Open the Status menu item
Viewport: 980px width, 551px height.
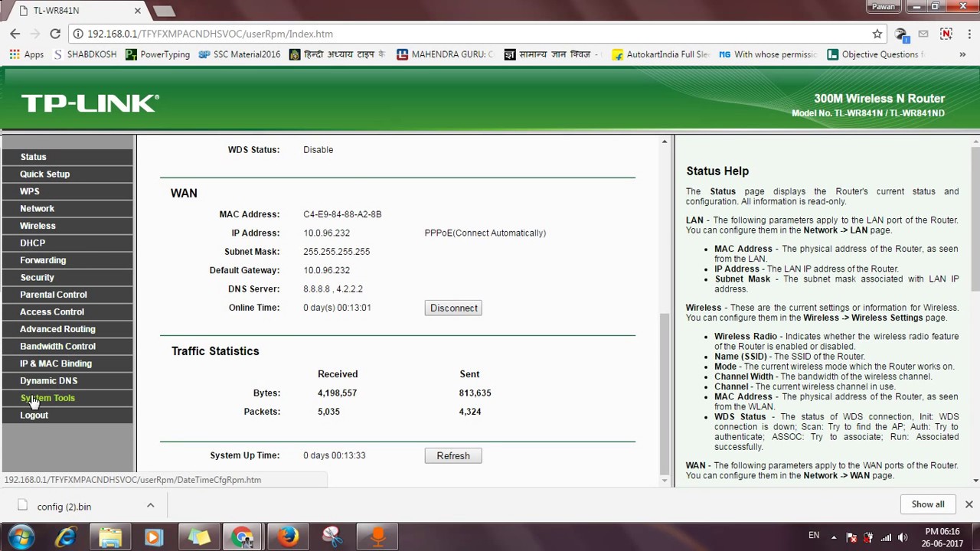coord(67,157)
